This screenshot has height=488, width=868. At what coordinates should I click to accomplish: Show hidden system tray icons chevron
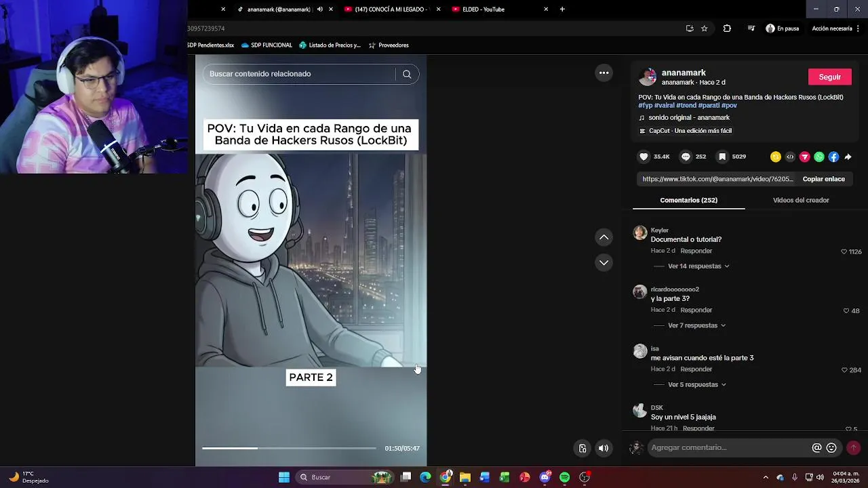point(766,477)
